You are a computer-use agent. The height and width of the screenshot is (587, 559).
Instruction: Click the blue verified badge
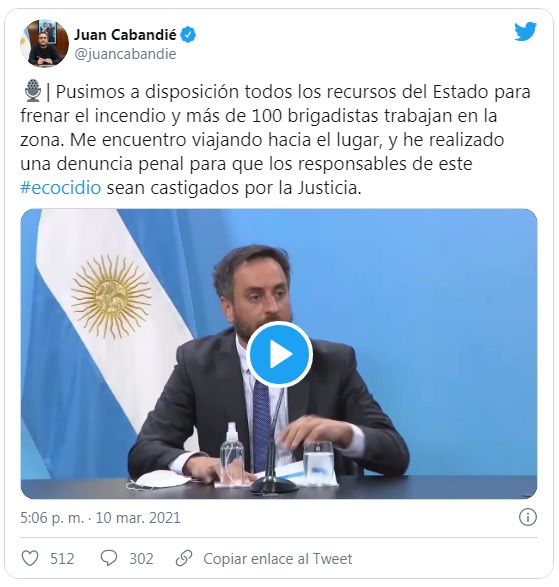[x=188, y=35]
